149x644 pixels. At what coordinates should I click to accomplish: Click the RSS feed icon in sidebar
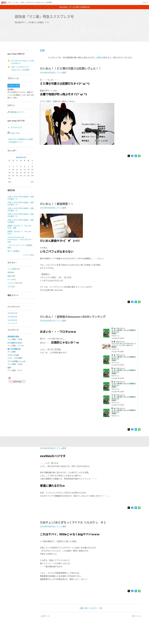(x=10, y=378)
